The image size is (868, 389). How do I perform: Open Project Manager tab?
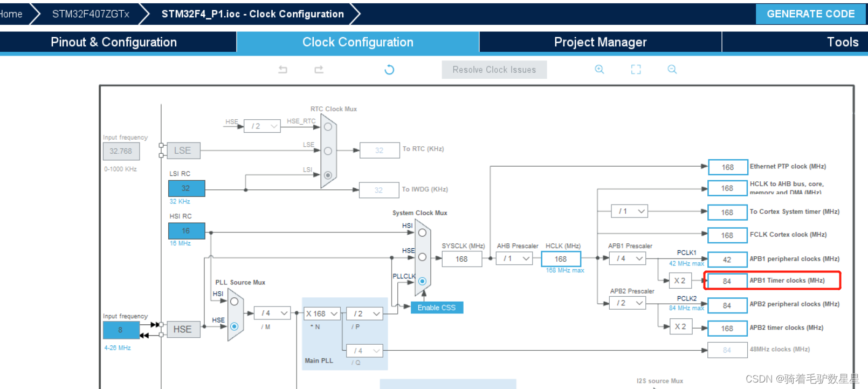coord(601,42)
